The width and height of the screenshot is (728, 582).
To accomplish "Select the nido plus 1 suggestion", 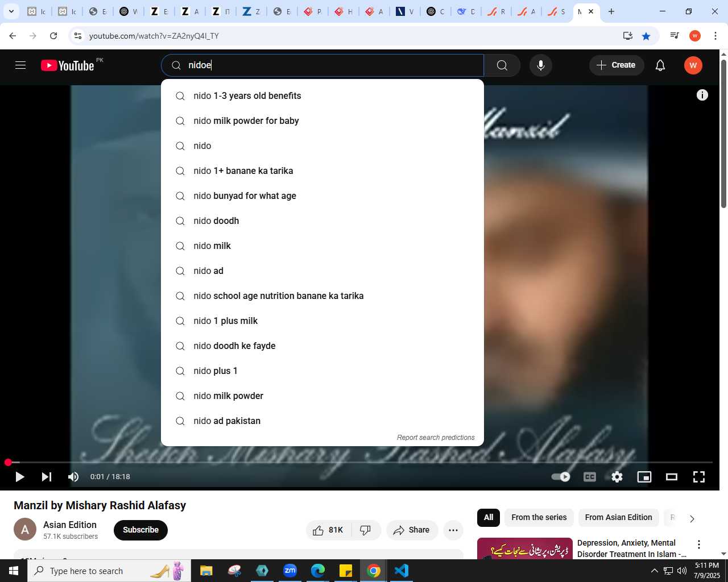I will (x=322, y=371).
